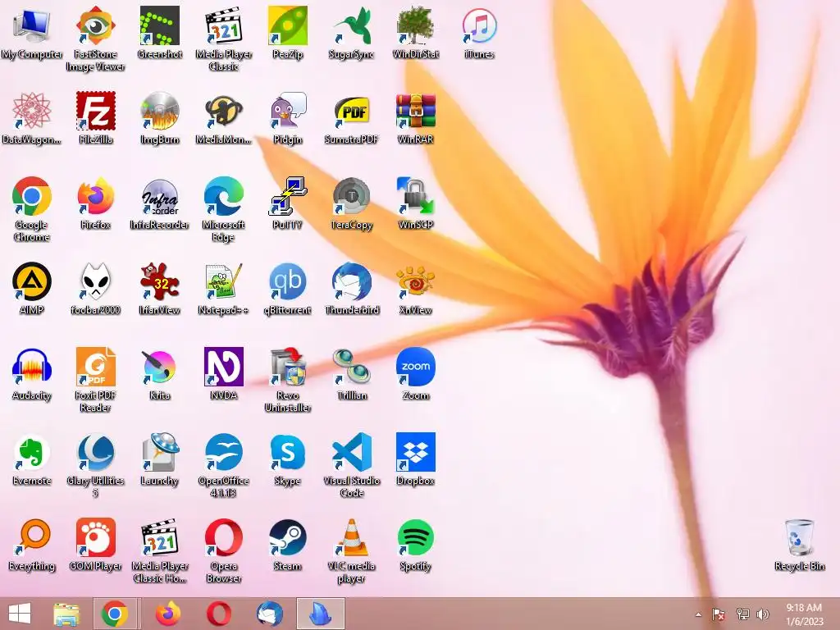Select the TeraCopy shortcut
The height and width of the screenshot is (630, 840).
[x=351, y=196]
